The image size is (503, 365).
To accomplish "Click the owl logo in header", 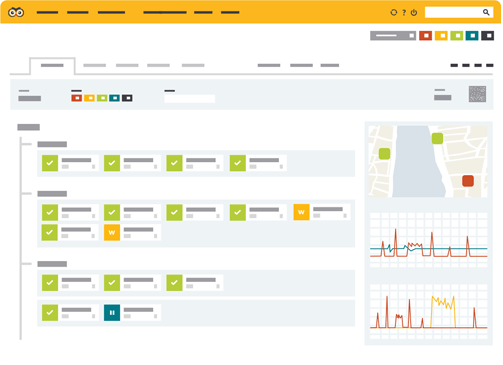I will click(16, 13).
